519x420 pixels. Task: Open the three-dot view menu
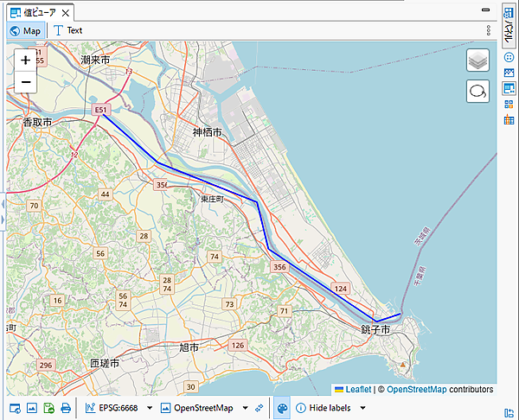(x=489, y=30)
